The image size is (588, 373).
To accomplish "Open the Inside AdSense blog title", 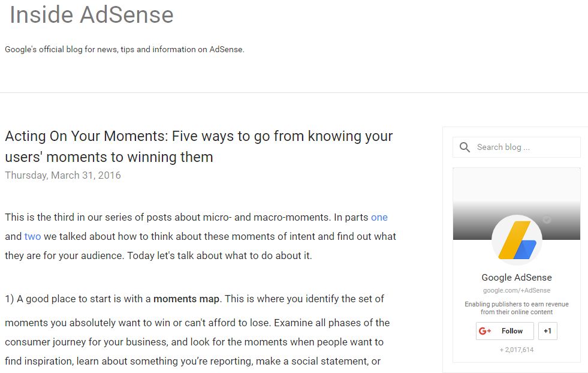I will click(92, 15).
